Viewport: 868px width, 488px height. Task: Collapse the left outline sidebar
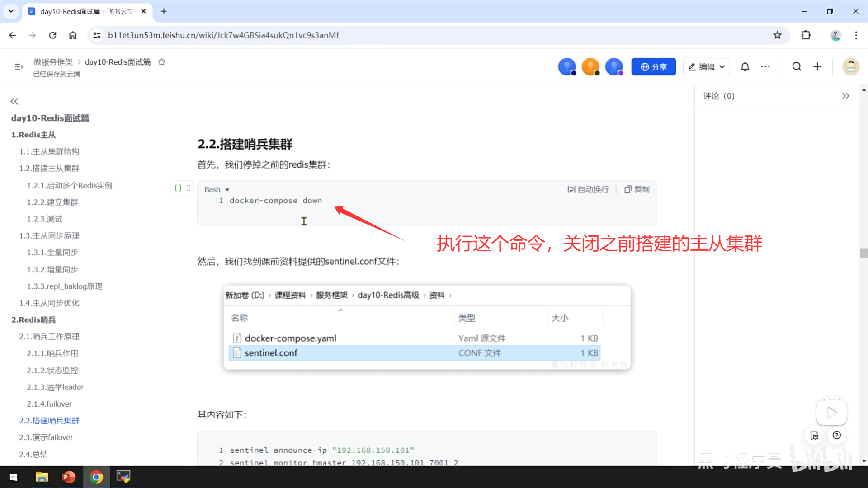point(14,101)
